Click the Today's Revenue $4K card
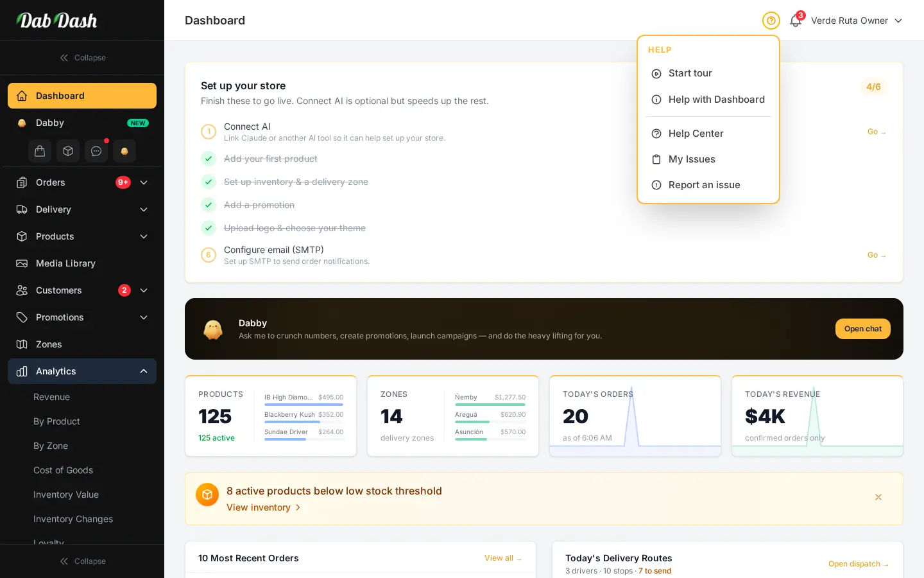Image resolution: width=924 pixels, height=578 pixels. point(817,416)
